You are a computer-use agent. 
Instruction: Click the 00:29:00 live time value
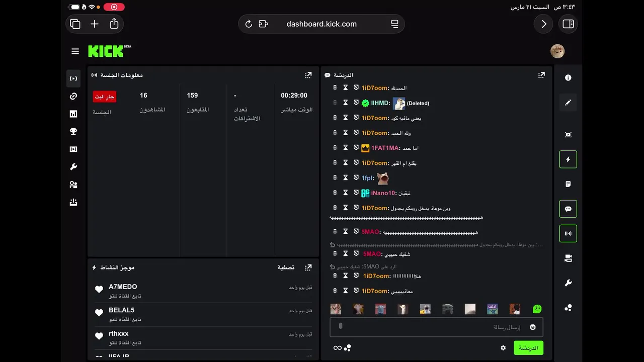tap(294, 95)
